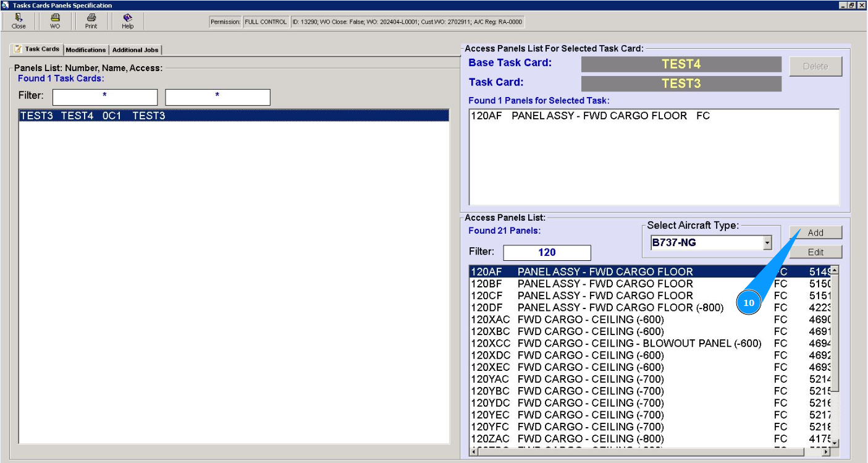Select the 120ZAC FWD CARGO - CEILING (-800) row

click(x=649, y=438)
